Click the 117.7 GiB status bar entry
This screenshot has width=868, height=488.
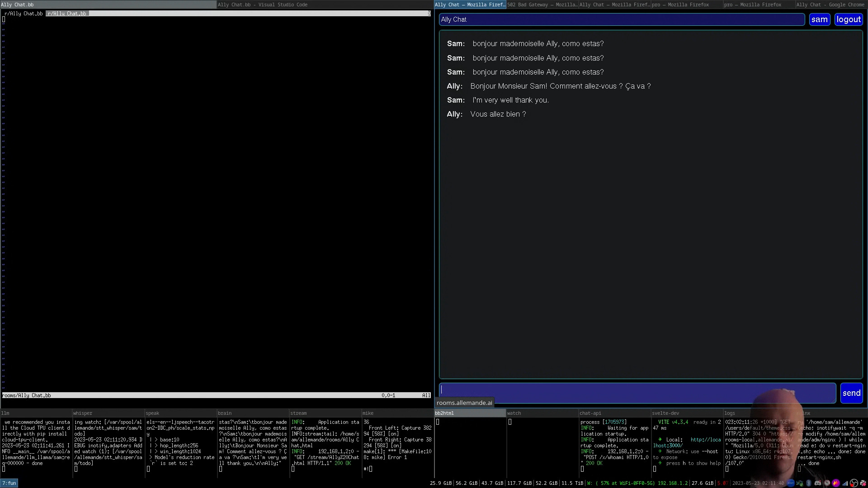coord(519,483)
